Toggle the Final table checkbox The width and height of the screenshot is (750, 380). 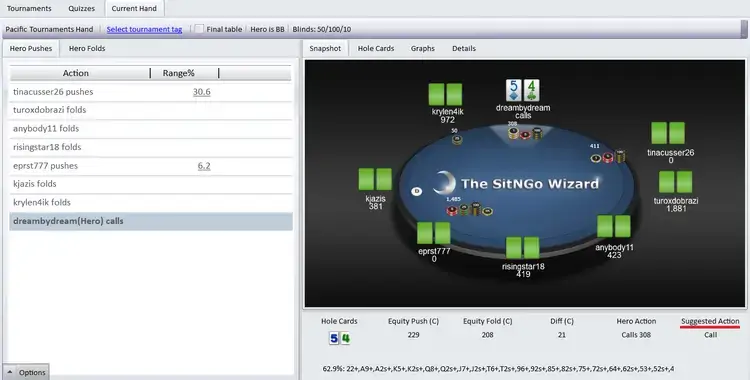(x=199, y=29)
